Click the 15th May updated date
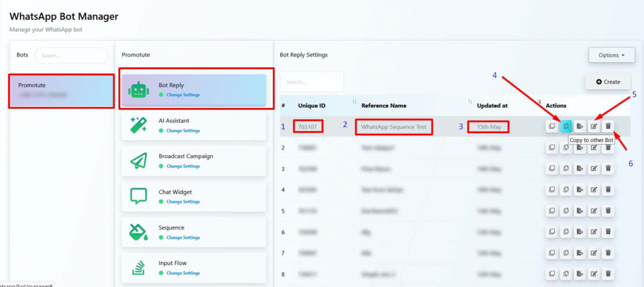The height and width of the screenshot is (287, 644). point(489,127)
